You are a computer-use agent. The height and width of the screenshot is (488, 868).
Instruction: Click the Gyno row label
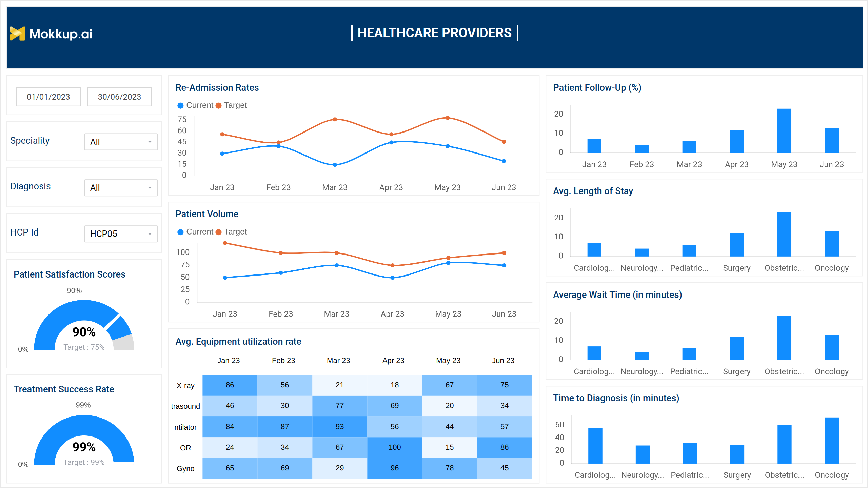[185, 469]
